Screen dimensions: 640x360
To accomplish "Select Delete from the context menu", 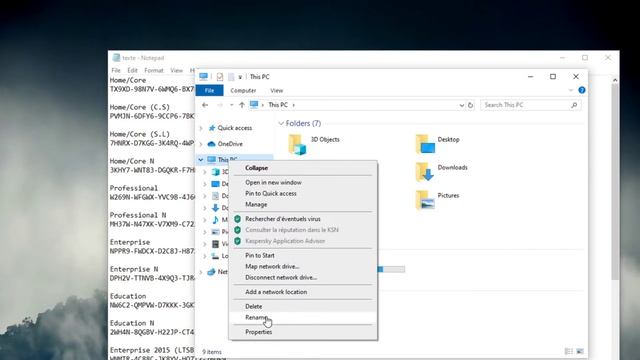I will click(253, 306).
